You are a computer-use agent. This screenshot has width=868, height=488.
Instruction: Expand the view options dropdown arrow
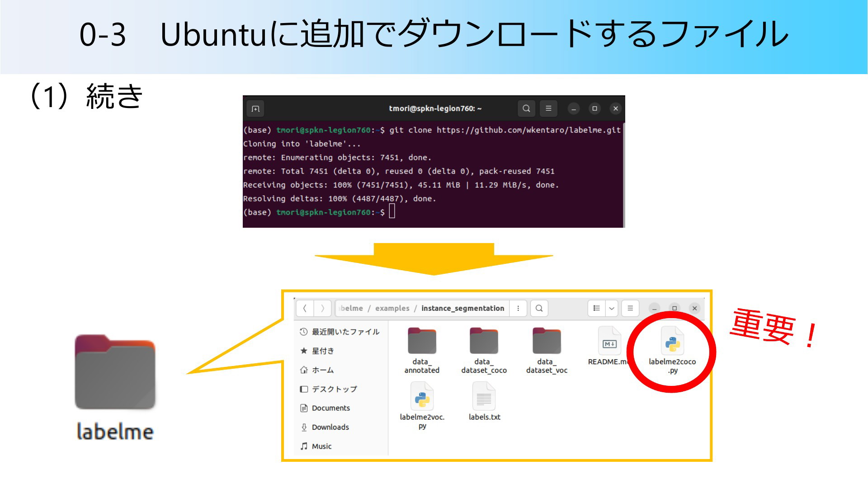coord(612,308)
